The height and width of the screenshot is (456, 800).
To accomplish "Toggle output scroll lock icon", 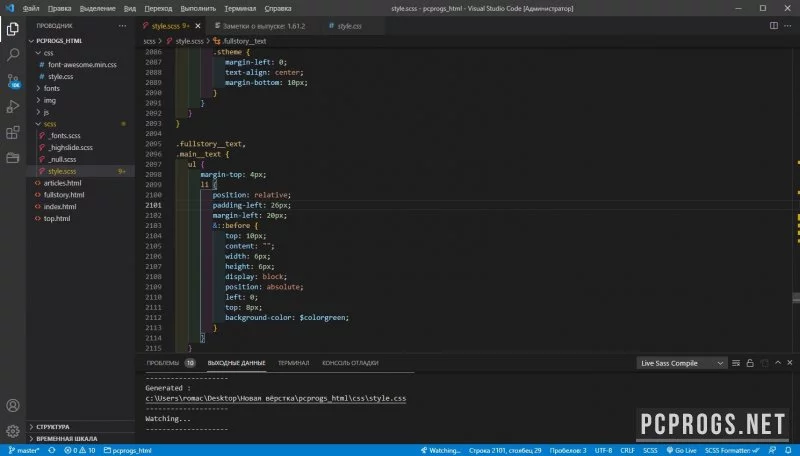I will pos(750,363).
